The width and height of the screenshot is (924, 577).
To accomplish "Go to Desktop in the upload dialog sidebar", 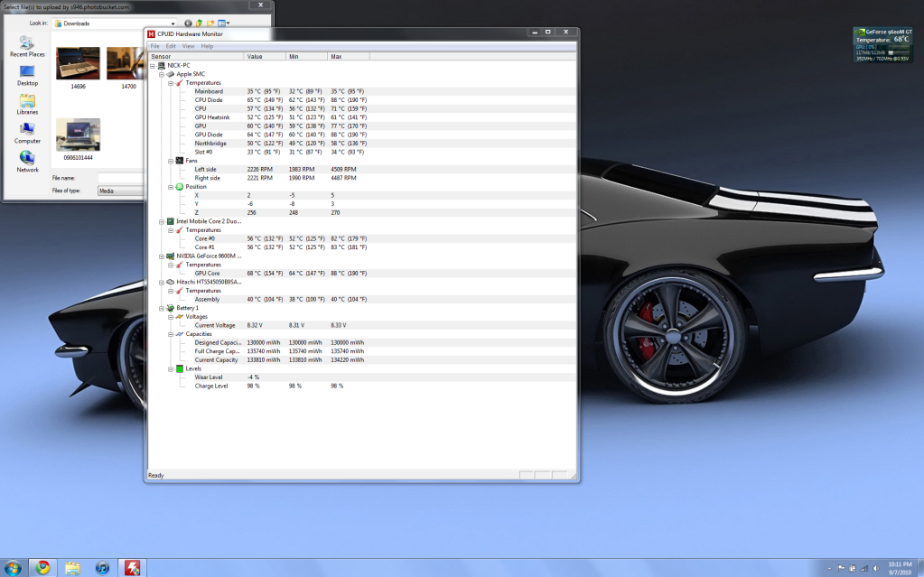I will (27, 76).
